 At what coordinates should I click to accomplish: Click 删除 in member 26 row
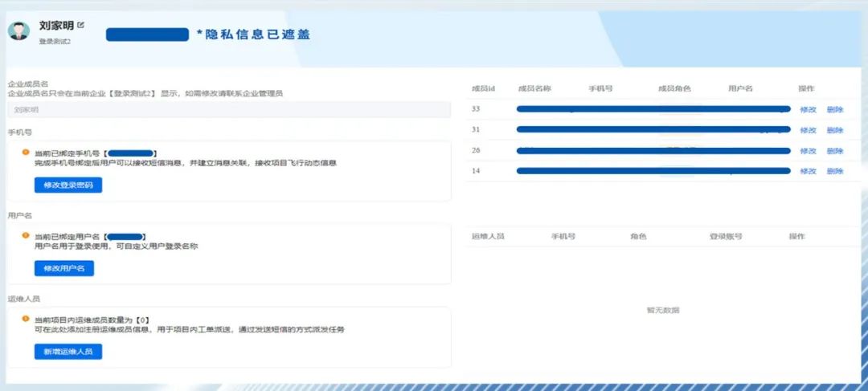834,151
